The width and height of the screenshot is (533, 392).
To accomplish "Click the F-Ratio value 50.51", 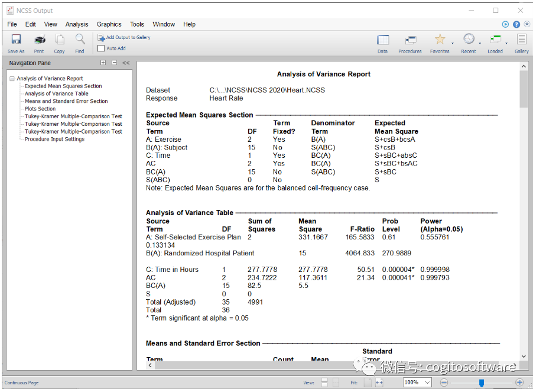I will point(366,270).
